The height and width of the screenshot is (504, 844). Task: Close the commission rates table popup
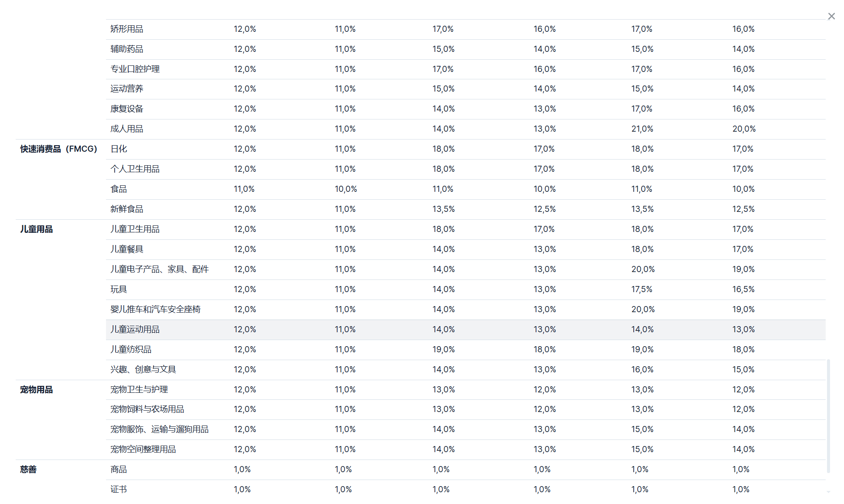[831, 17]
